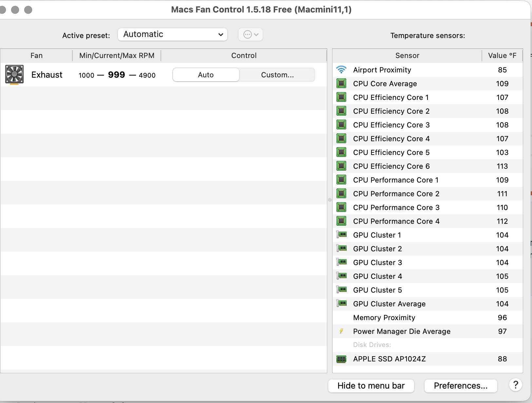The width and height of the screenshot is (532, 403).
Task: Select the chip icon beside CPU Efficiency Core 3
Action: coord(342,125)
